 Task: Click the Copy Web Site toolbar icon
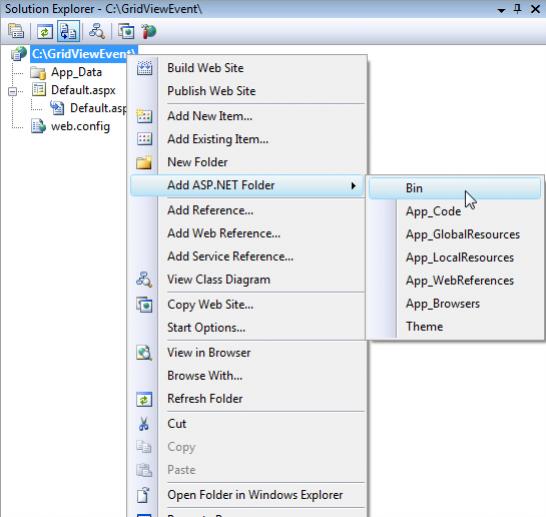click(126, 31)
